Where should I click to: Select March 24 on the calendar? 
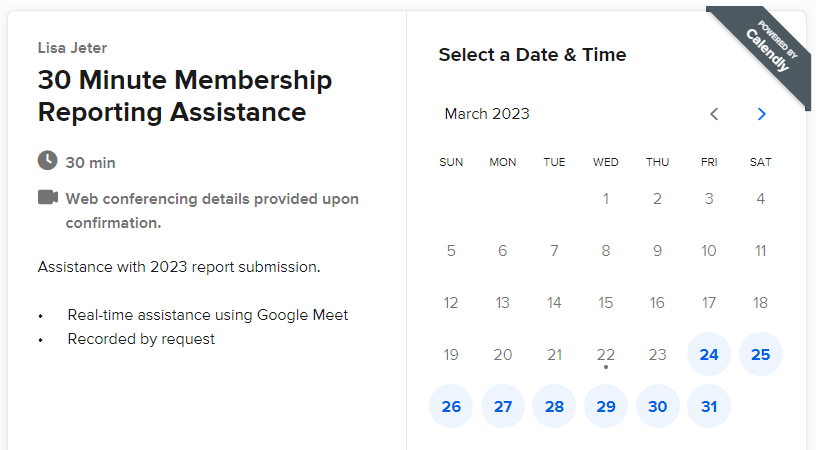709,354
